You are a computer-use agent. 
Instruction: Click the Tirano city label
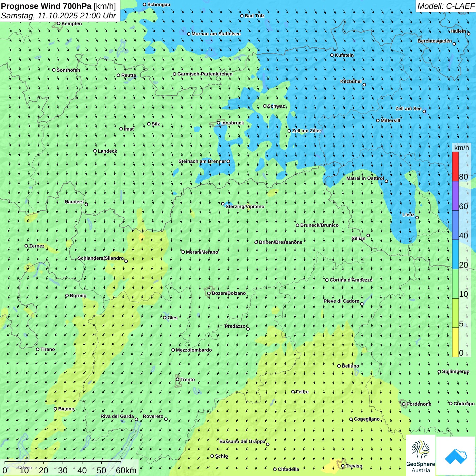[48, 349]
